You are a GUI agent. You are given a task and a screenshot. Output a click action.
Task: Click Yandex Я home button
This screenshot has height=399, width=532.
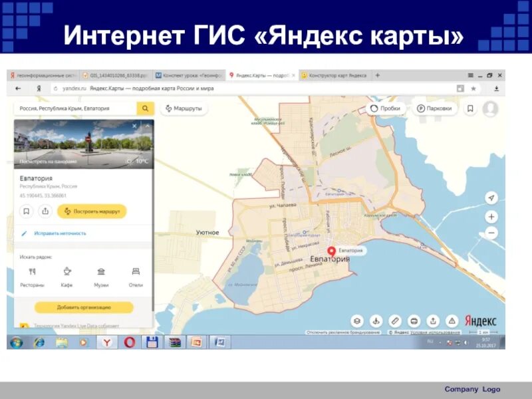[x=39, y=88]
